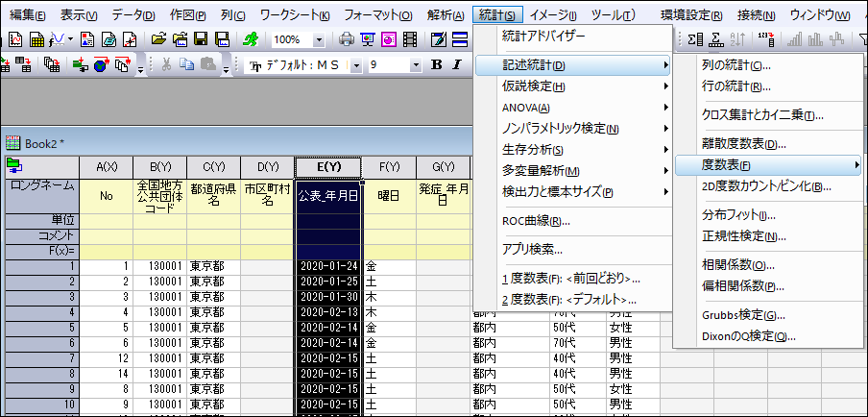Open the 表示 (View) menu
Screen dimensions: 868x417
(x=79, y=15)
